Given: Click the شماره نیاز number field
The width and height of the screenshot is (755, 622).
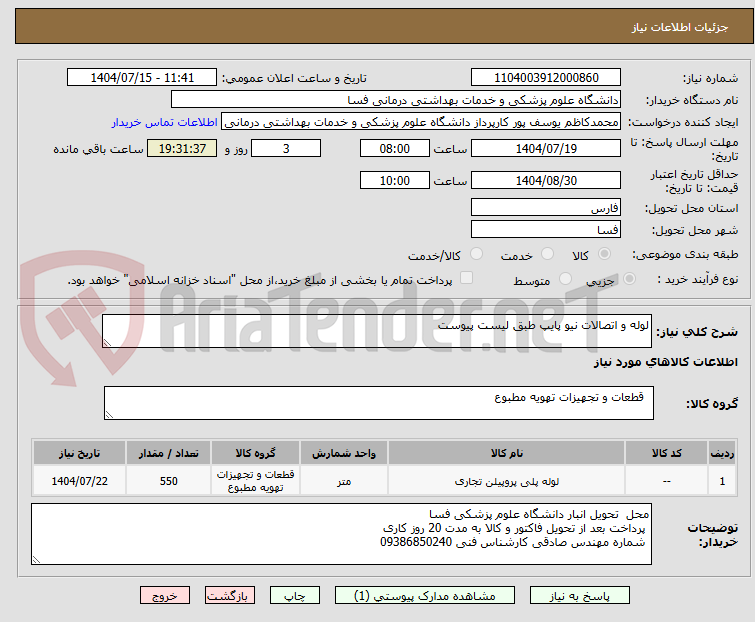Looking at the screenshot, I should [x=546, y=78].
